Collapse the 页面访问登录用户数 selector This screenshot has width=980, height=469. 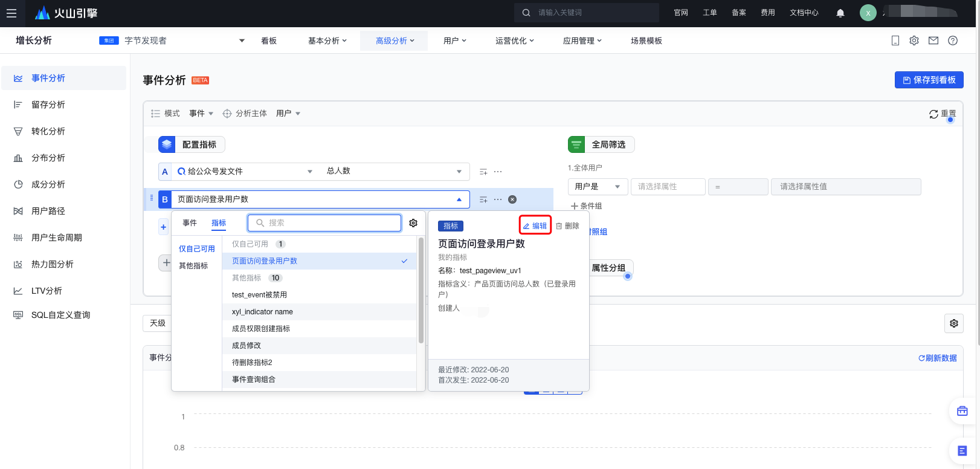coord(459,199)
